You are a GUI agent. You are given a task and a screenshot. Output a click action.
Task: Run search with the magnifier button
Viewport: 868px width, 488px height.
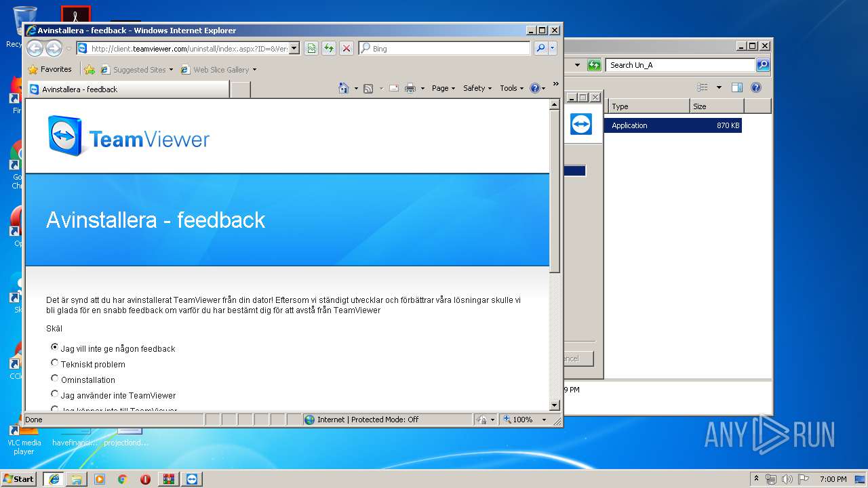point(540,48)
